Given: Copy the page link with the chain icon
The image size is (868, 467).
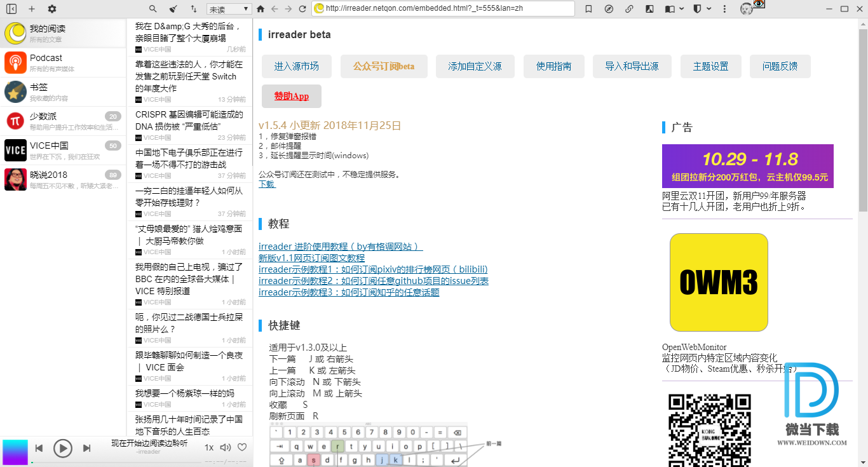Looking at the screenshot, I should [x=629, y=9].
